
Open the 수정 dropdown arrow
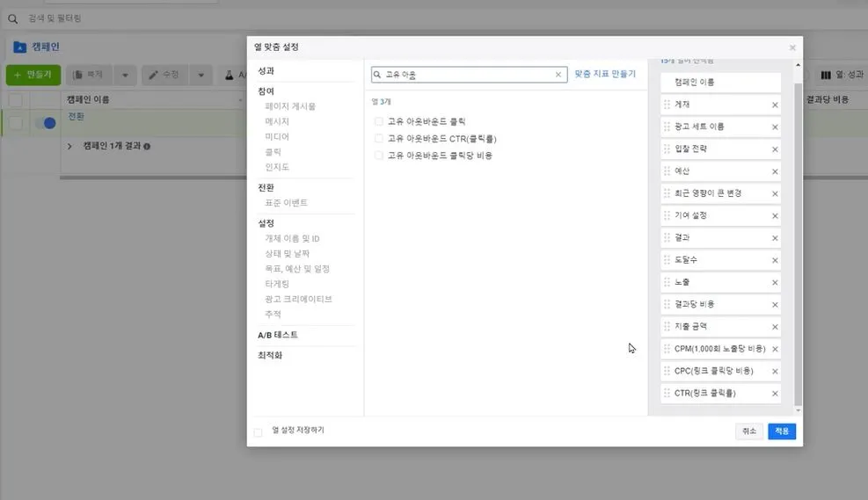tap(201, 75)
